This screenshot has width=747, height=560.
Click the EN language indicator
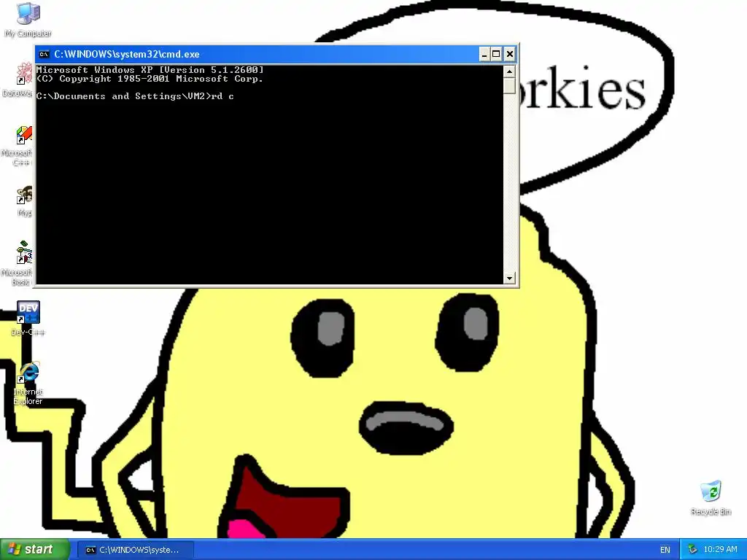tap(665, 550)
